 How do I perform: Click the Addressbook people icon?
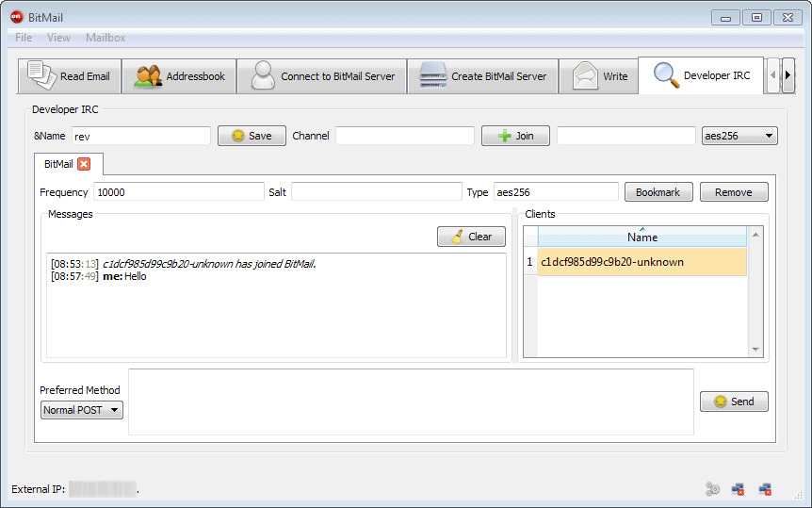tap(148, 76)
